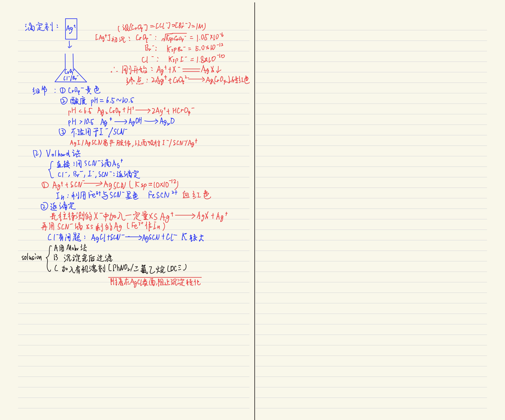Click the black 'solusion' label
The height and width of the screenshot is (420, 505).
[32, 257]
